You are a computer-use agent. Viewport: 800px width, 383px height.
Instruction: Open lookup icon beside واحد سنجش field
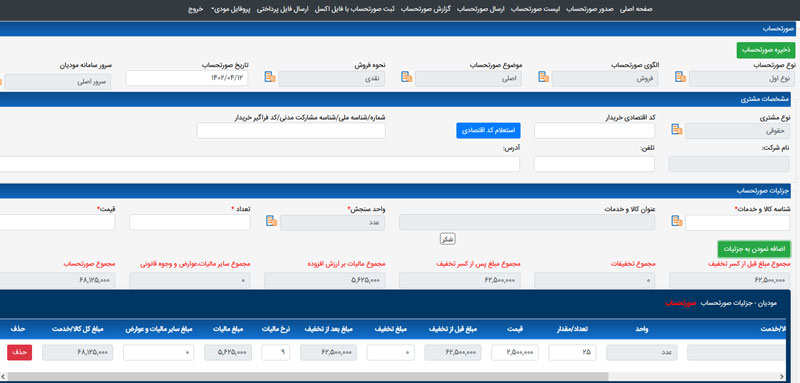click(x=271, y=221)
